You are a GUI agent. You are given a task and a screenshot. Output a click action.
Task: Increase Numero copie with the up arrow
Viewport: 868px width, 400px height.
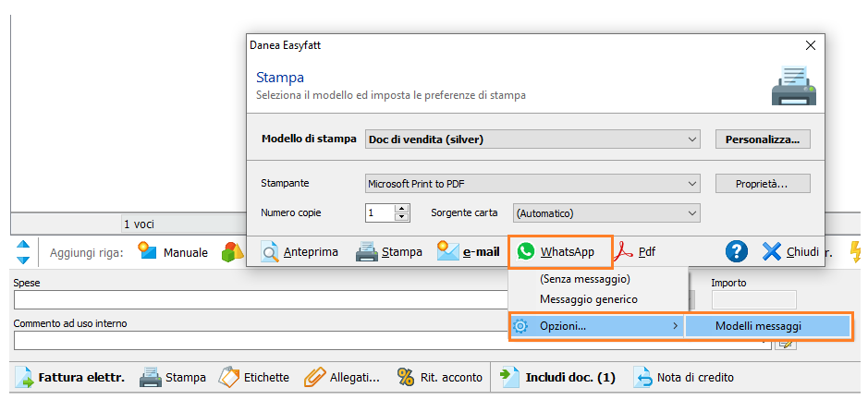coord(402,209)
